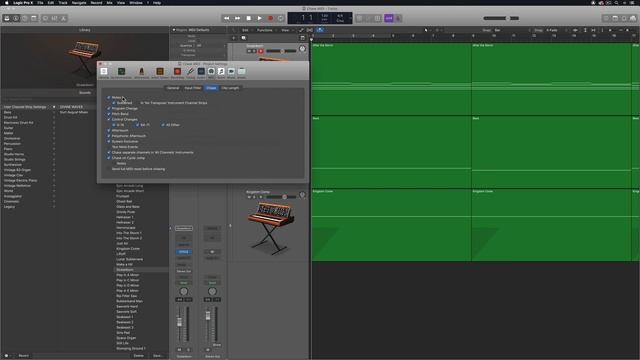
Task: Switch to the Clip Length tab
Action: tap(231, 88)
